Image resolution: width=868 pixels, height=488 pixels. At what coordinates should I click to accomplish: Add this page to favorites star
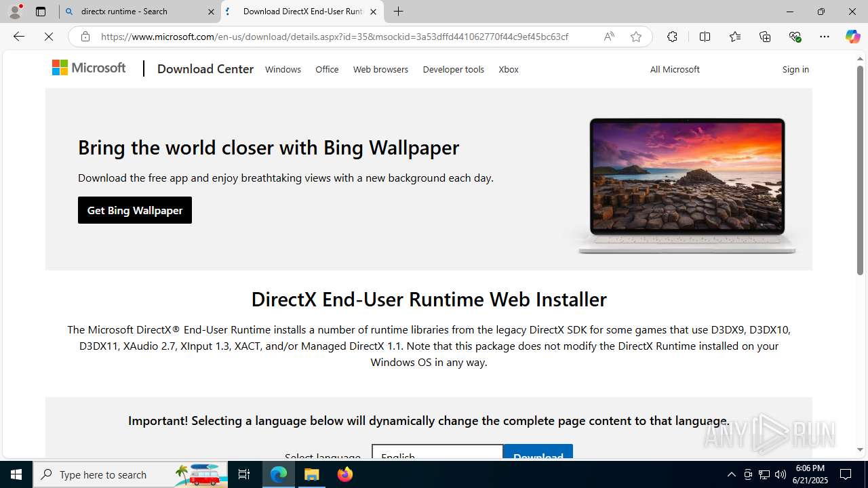coord(636,37)
